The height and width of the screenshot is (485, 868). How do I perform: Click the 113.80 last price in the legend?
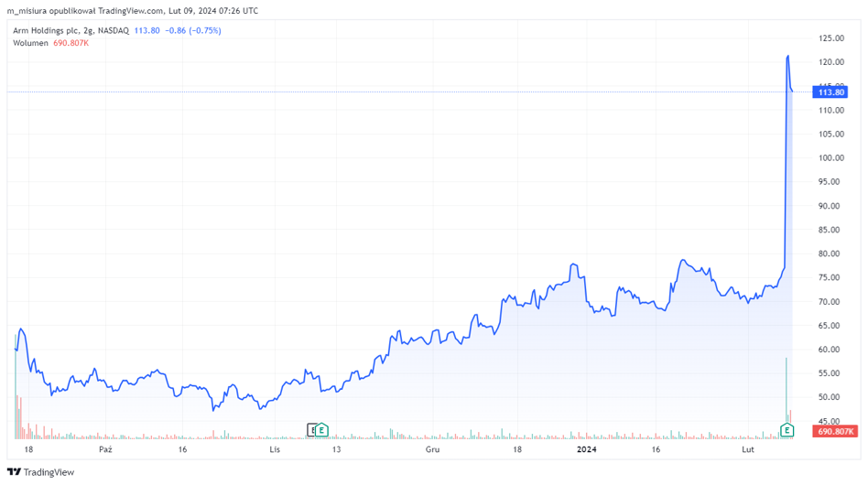146,30
